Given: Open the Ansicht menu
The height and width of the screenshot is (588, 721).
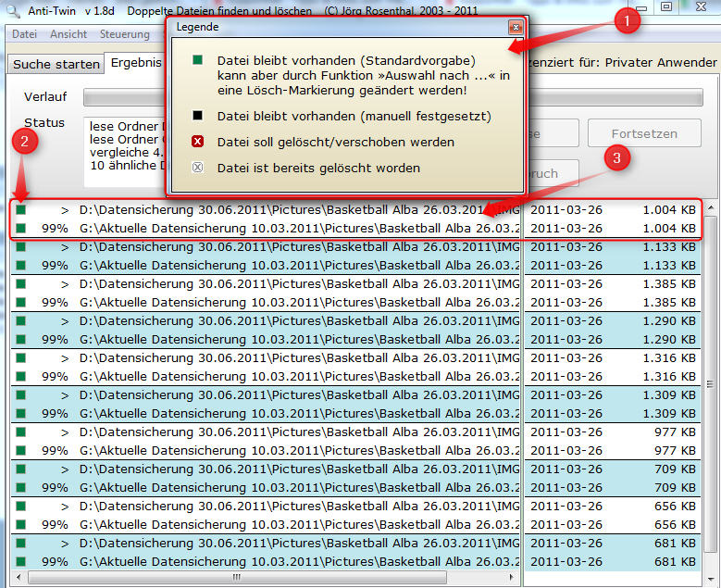Looking at the screenshot, I should click(68, 34).
